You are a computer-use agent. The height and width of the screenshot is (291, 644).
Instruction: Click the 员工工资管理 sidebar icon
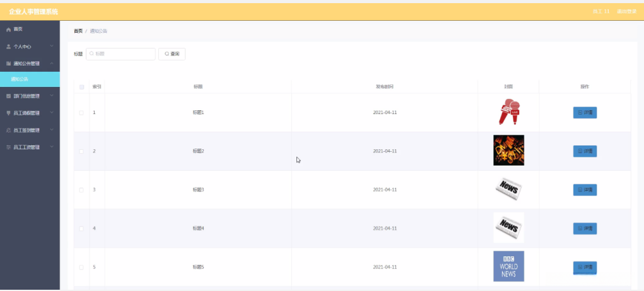(x=8, y=147)
